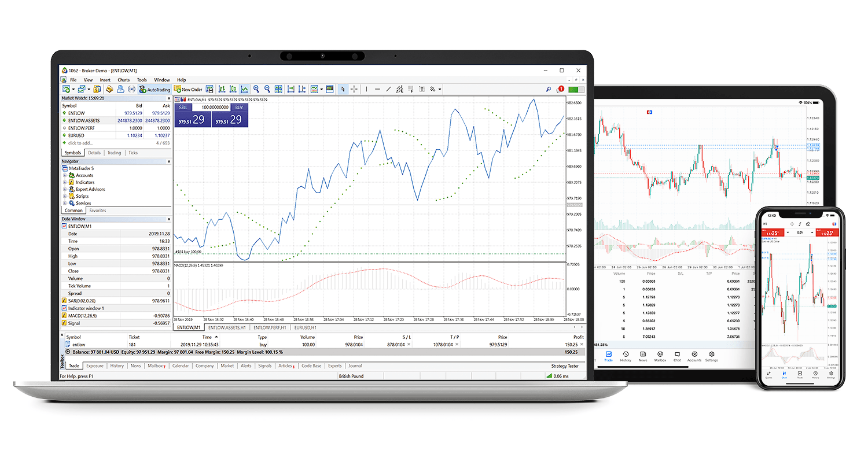
Task: Switch to Market Watch Ticks tab
Action: pos(133,153)
